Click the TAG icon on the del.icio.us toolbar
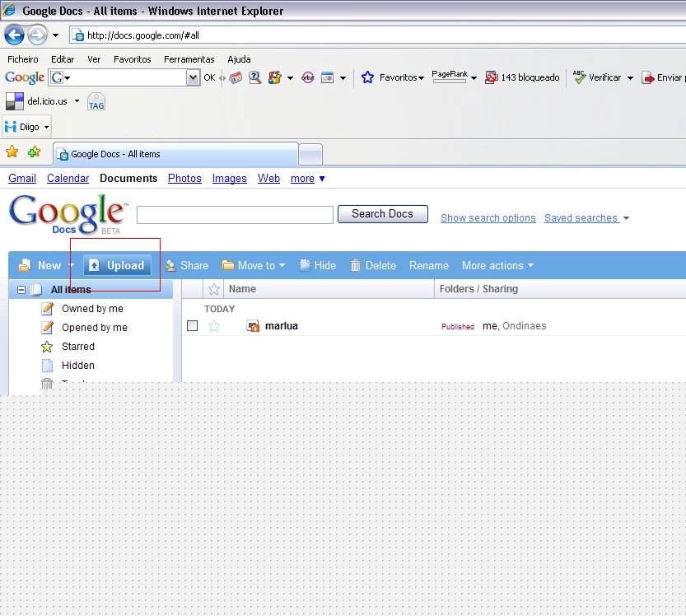Screen dimensions: 686x616 [96, 101]
